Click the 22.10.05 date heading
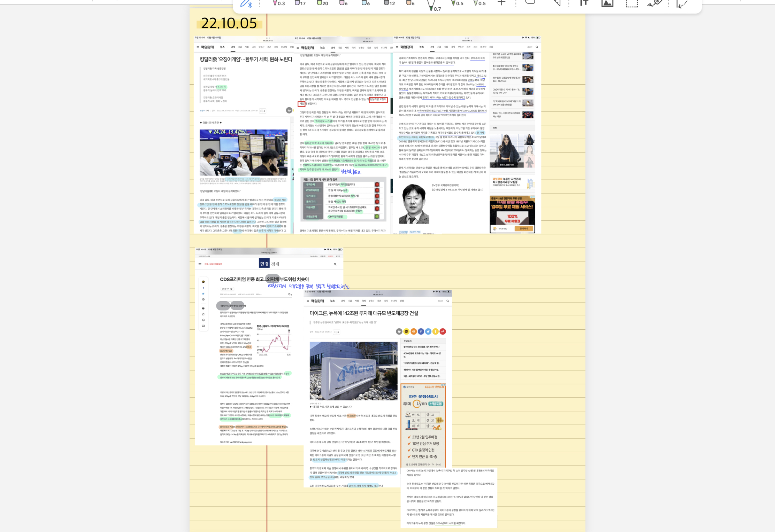Viewport: 775px width, 532px height. [229, 23]
